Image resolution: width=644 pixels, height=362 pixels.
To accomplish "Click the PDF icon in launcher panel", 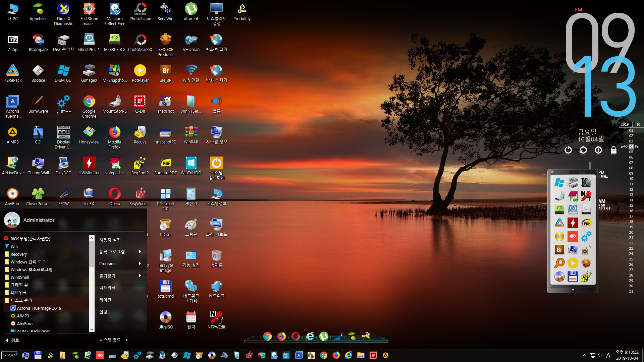I will click(x=586, y=223).
